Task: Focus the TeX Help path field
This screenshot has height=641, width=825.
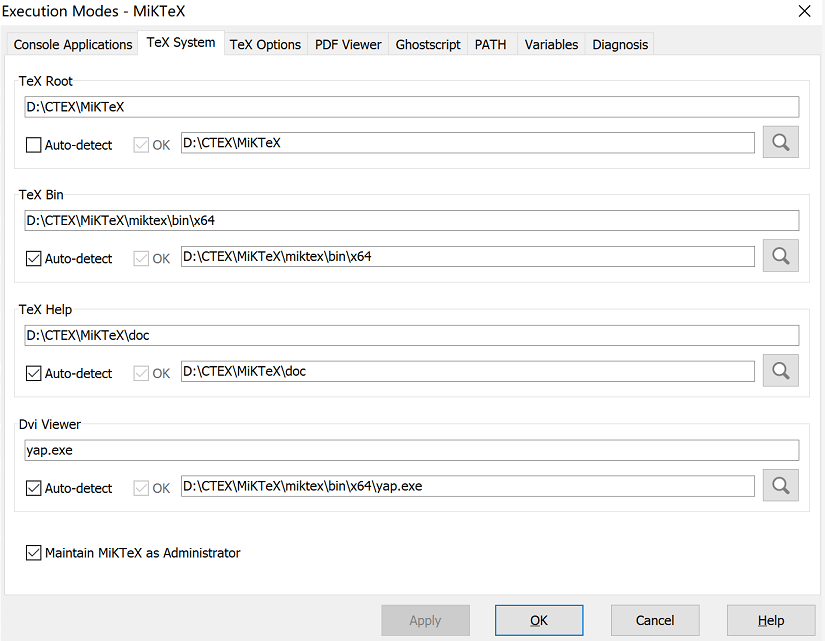Action: tap(411, 335)
